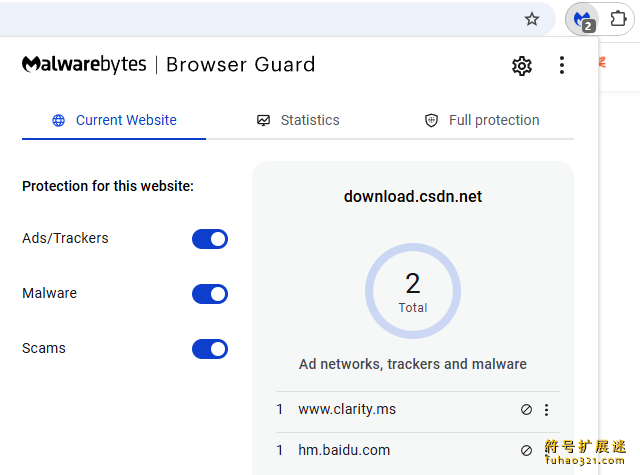This screenshot has height=475, width=640.
Task: Click the Ads/Trackers label
Action: click(65, 238)
